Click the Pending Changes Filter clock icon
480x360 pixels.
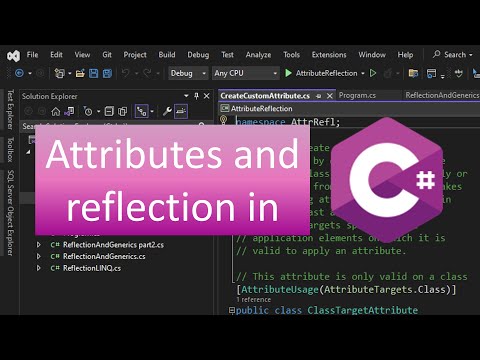point(88,111)
